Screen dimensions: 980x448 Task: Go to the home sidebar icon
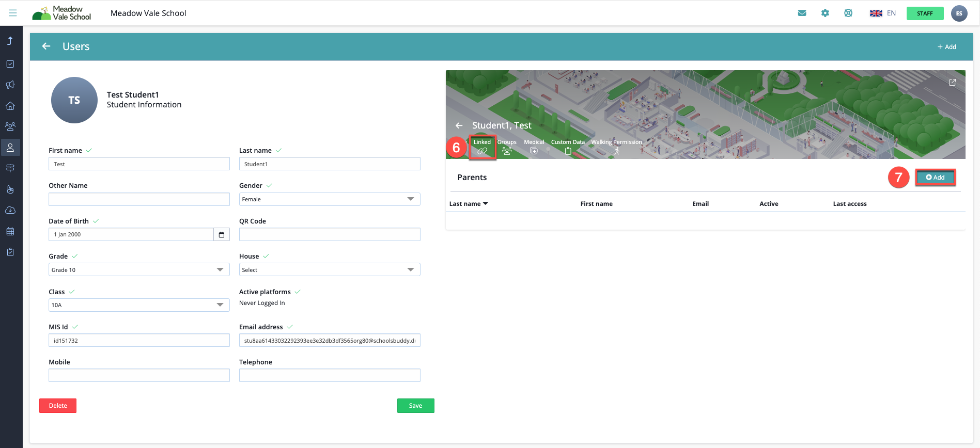click(10, 106)
